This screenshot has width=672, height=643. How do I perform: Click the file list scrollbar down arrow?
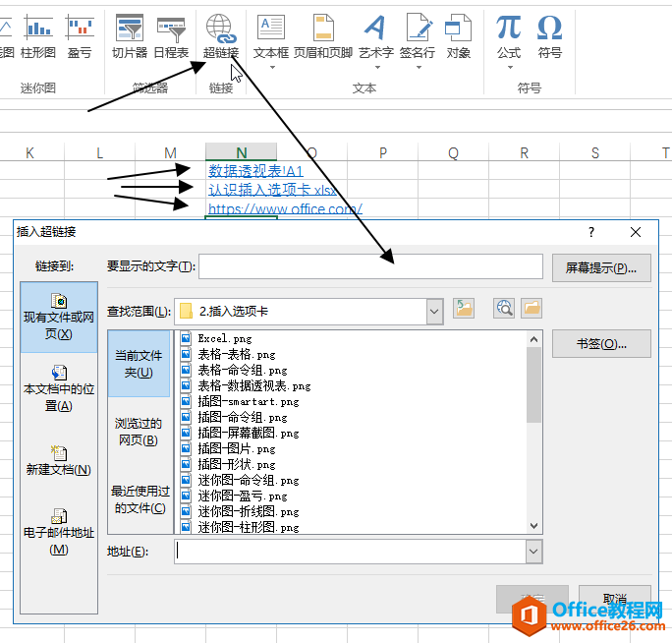click(x=533, y=525)
